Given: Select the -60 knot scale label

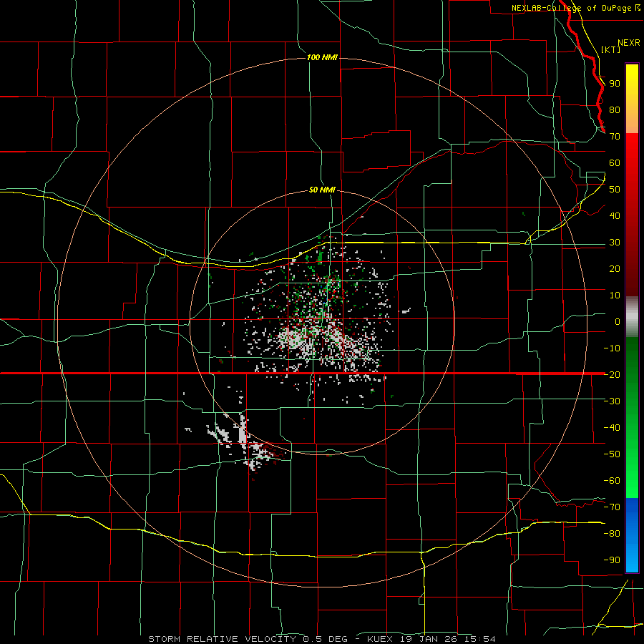Looking at the screenshot, I should 612,481.
